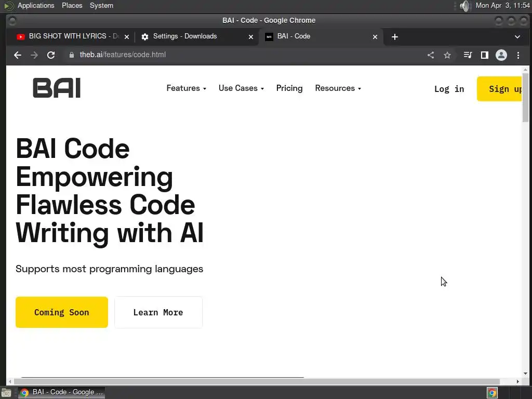Click the Chrome icon in bottom-right tray
Screen dimensions: 532x399
(x=493, y=393)
